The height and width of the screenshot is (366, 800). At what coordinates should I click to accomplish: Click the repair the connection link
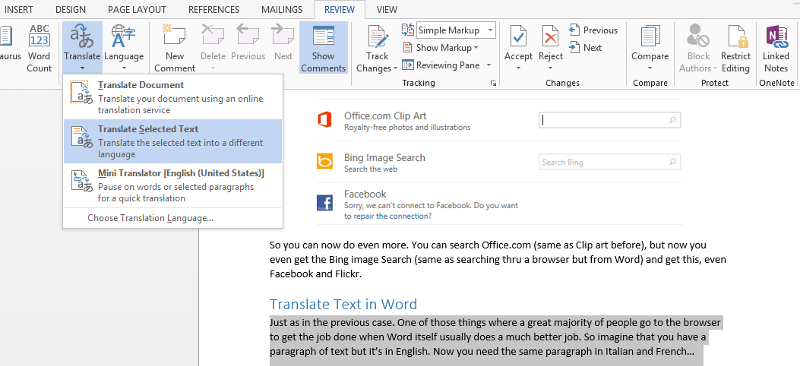pos(392,216)
